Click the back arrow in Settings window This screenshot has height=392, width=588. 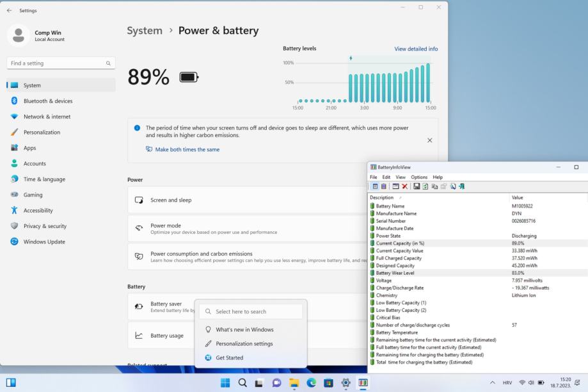10,10
